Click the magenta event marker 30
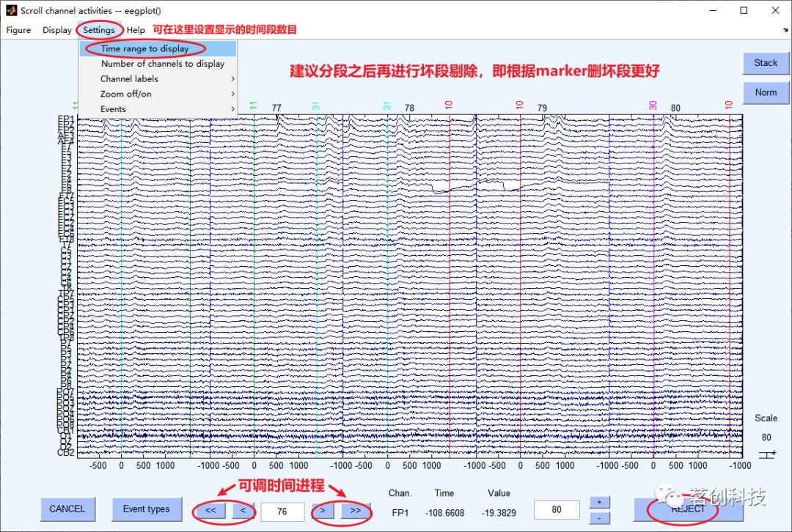Screen dimensions: 792x532 [653, 105]
